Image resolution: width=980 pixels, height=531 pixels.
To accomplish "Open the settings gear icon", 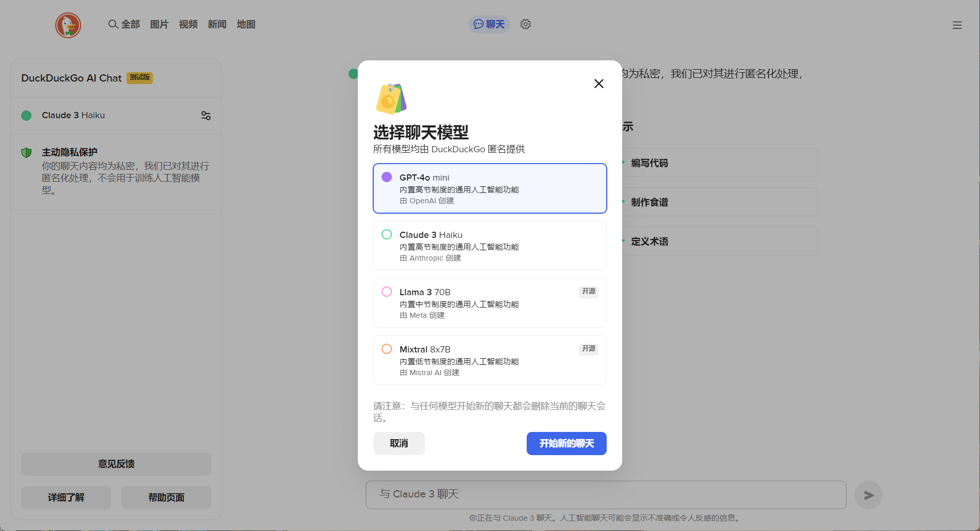I will coord(526,24).
